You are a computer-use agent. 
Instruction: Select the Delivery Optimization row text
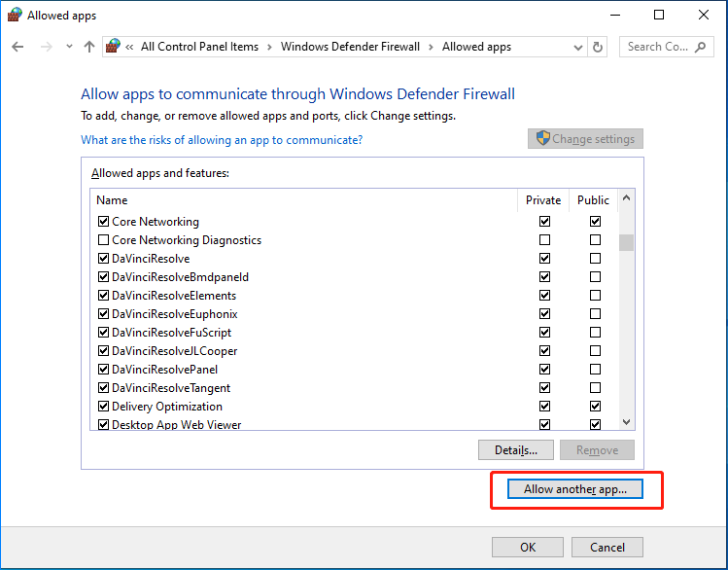(166, 407)
